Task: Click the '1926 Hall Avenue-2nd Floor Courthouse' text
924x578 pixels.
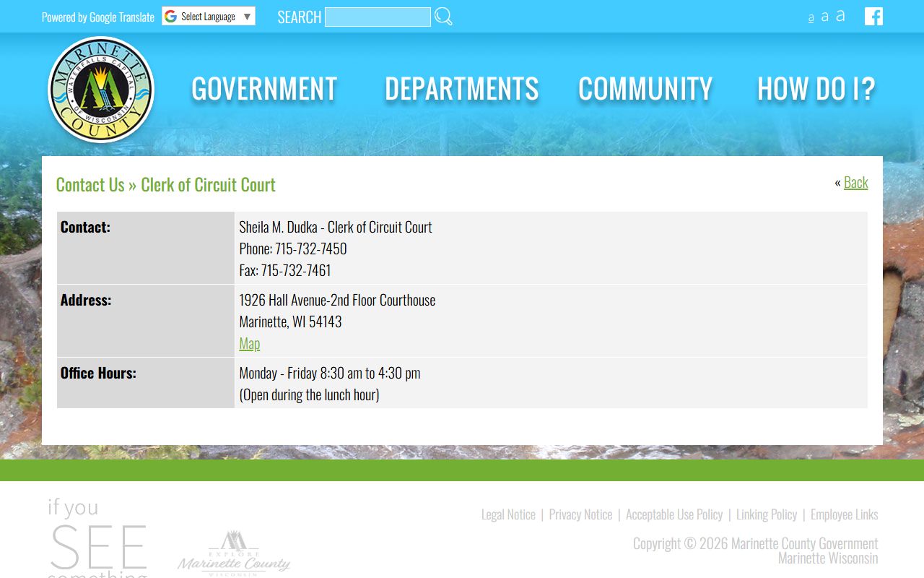Action: [337, 300]
